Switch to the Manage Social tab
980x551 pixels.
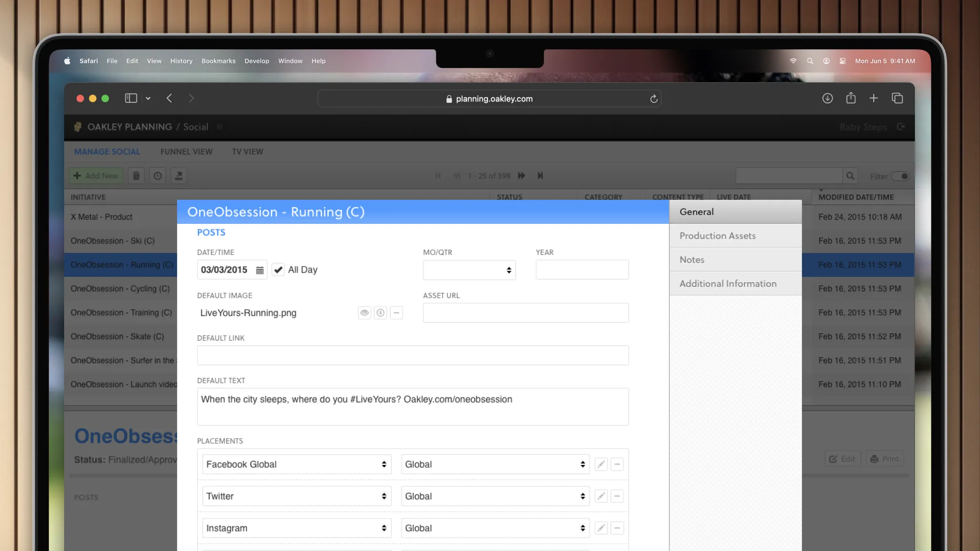pos(107,152)
